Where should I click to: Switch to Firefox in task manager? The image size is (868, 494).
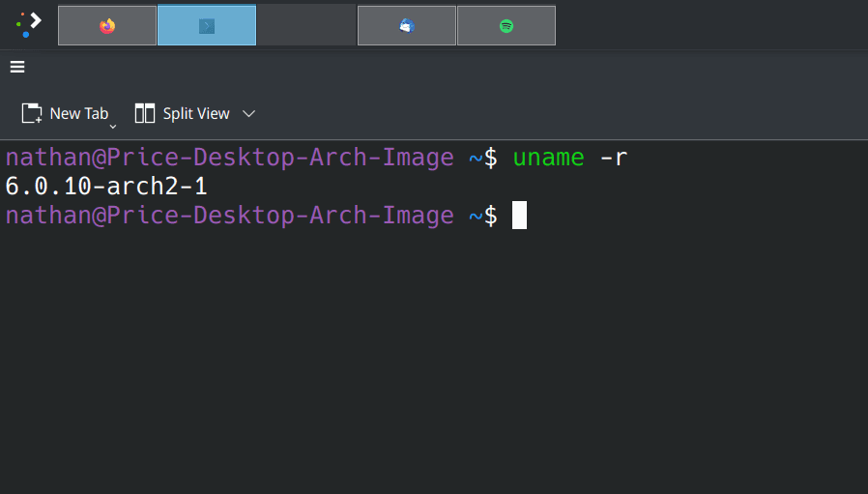(x=107, y=25)
